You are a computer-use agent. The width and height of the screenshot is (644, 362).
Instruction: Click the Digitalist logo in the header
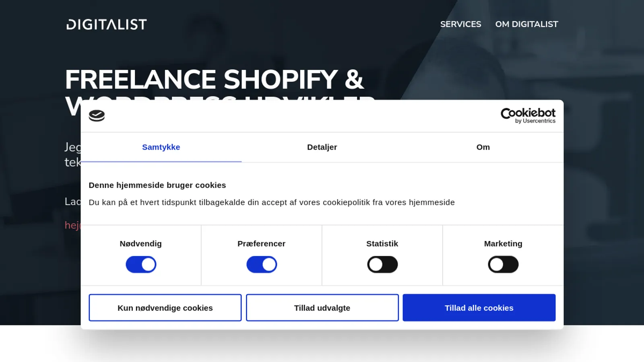click(x=107, y=25)
